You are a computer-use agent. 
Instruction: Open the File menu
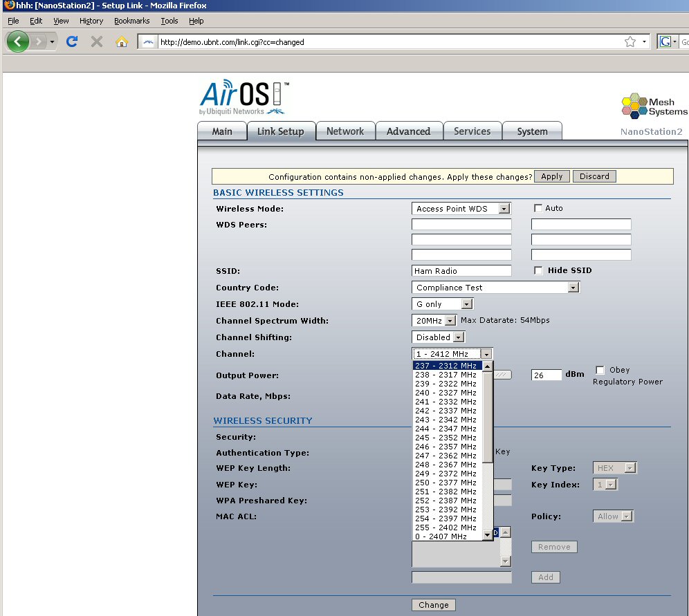tap(13, 21)
